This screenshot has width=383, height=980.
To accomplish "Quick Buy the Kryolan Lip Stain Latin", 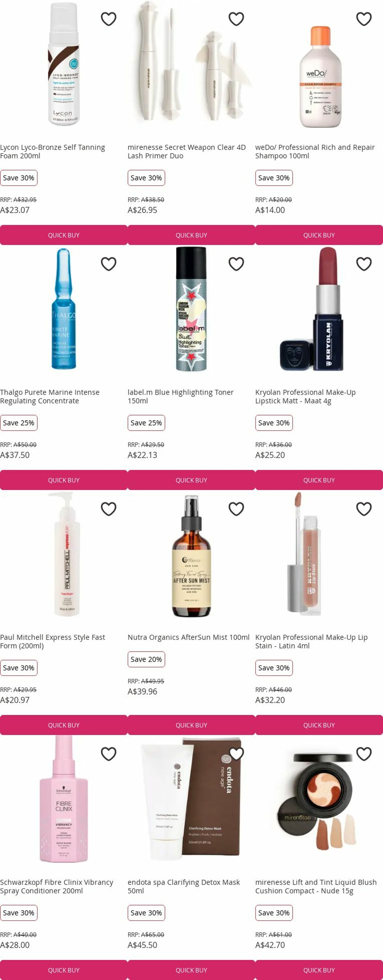I will click(x=319, y=725).
